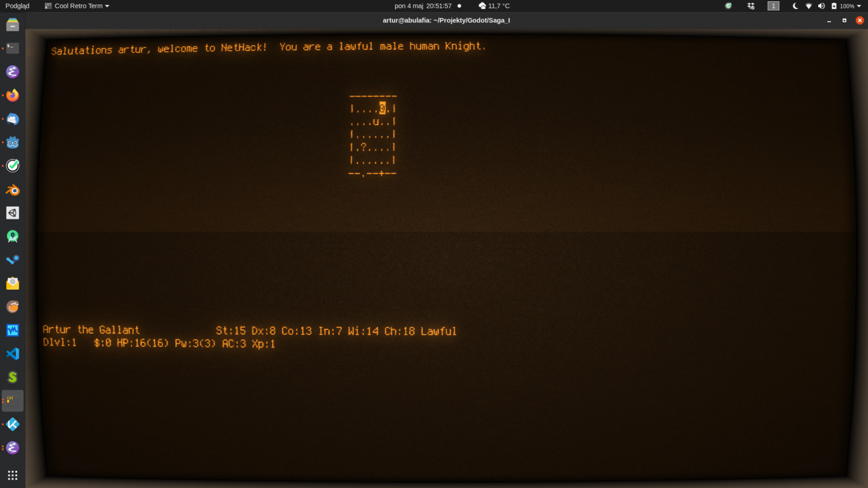Open the Dropbox tray indicator menu
This screenshot has height=488, width=868.
pyautogui.click(x=751, y=6)
